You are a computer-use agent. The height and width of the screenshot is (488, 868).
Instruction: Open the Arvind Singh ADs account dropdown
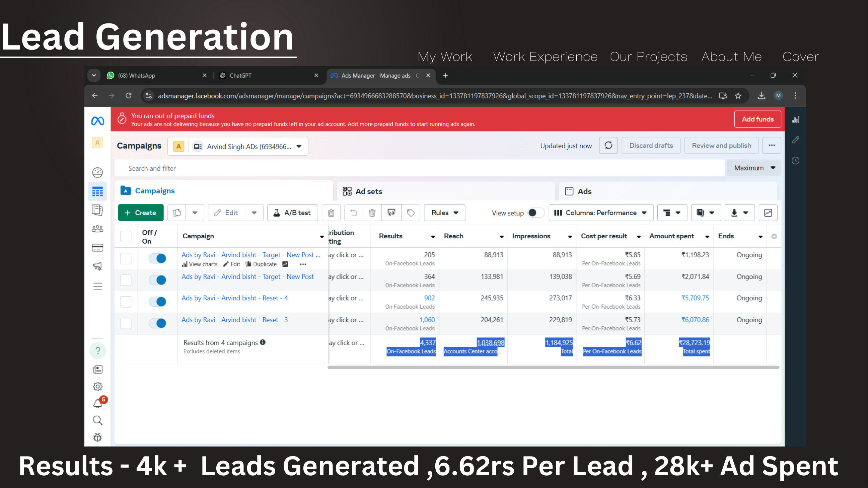click(238, 146)
